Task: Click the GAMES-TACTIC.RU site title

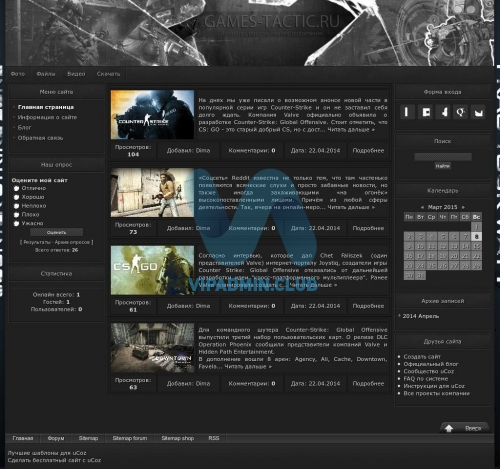Action: tap(271, 22)
